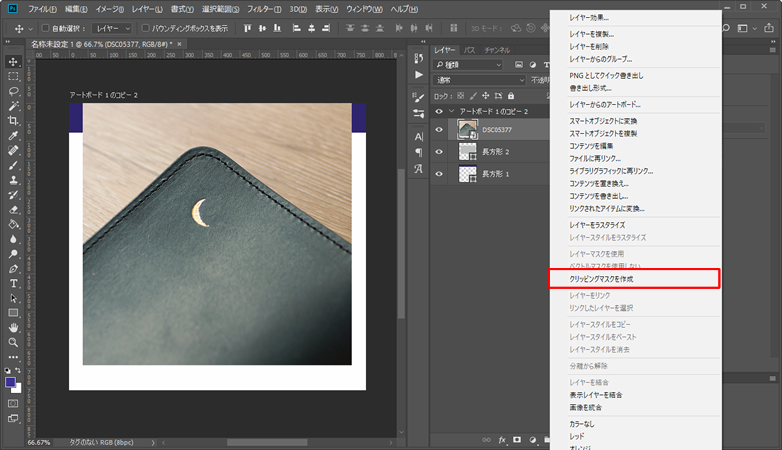Hide the アートボード 1 のコピー 2 artboard
This screenshot has width=782, height=450.
tap(439, 111)
